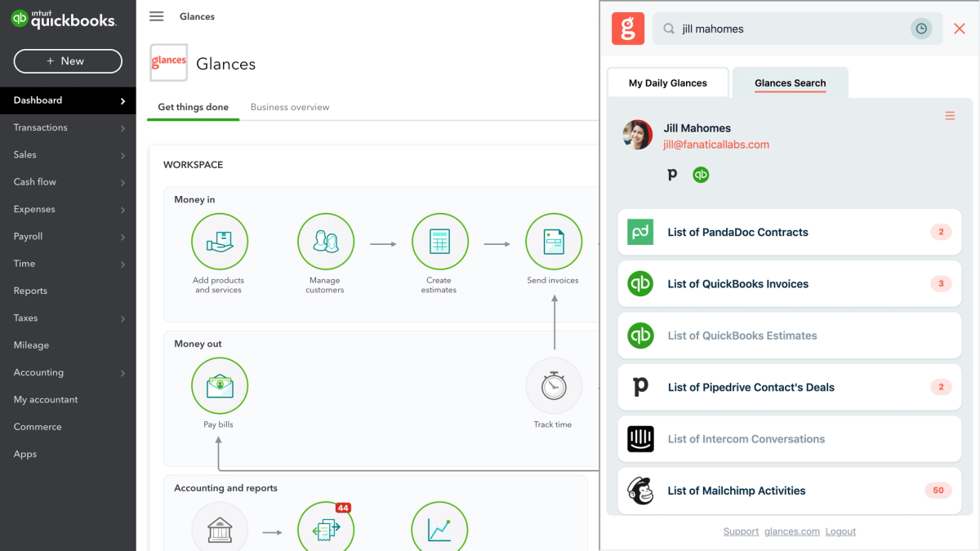
Task: Open List of PandaDoc Contracts
Action: click(790, 232)
